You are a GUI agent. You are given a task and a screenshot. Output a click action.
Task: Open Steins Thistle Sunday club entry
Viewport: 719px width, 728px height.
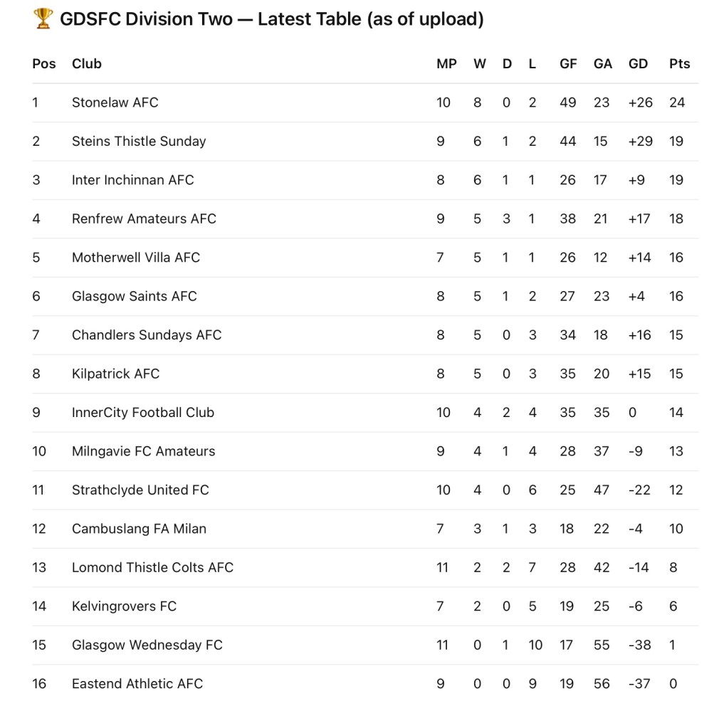[139, 142]
